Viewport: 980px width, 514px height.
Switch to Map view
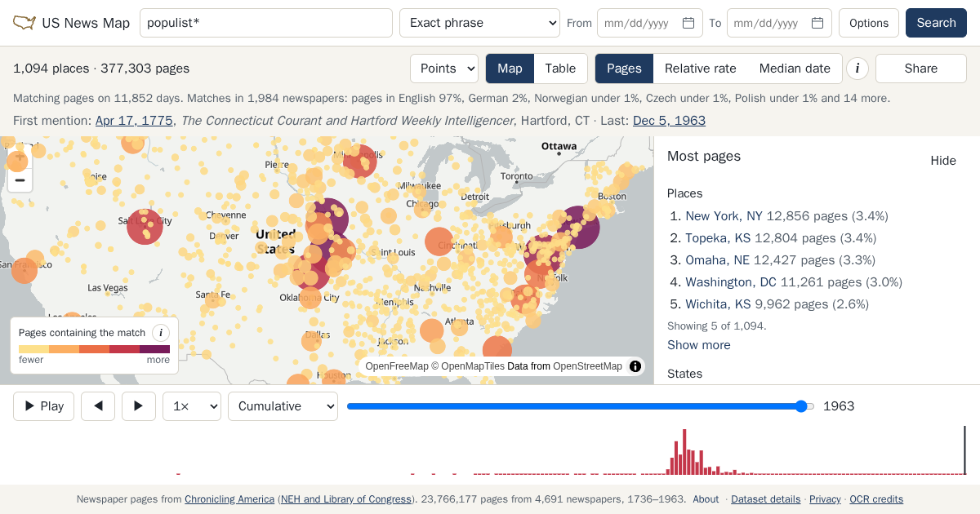point(510,69)
